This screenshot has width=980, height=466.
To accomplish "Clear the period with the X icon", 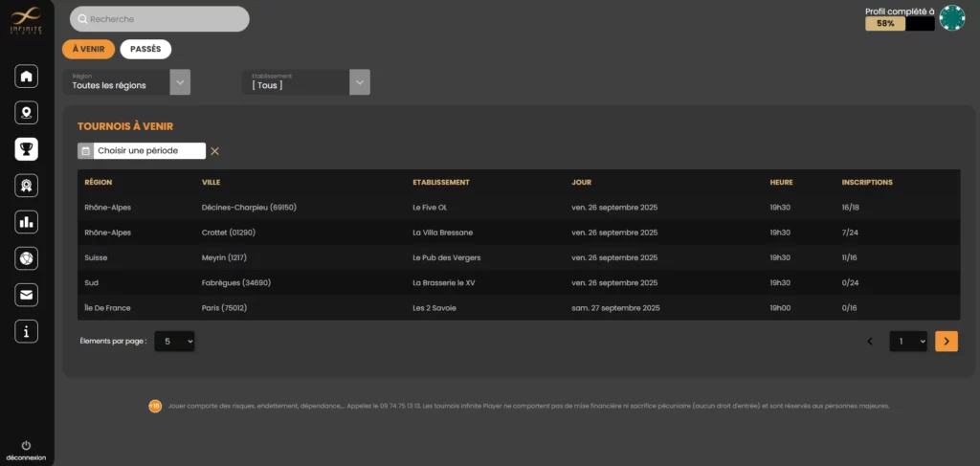I will 215,151.
